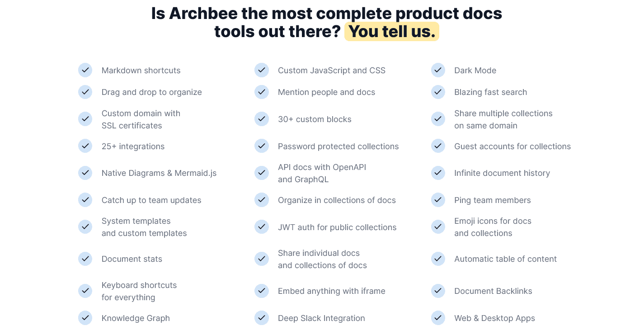The image size is (644, 335).
Task: Click the checkmark next to 30+ custom blocks
Action: click(x=262, y=119)
